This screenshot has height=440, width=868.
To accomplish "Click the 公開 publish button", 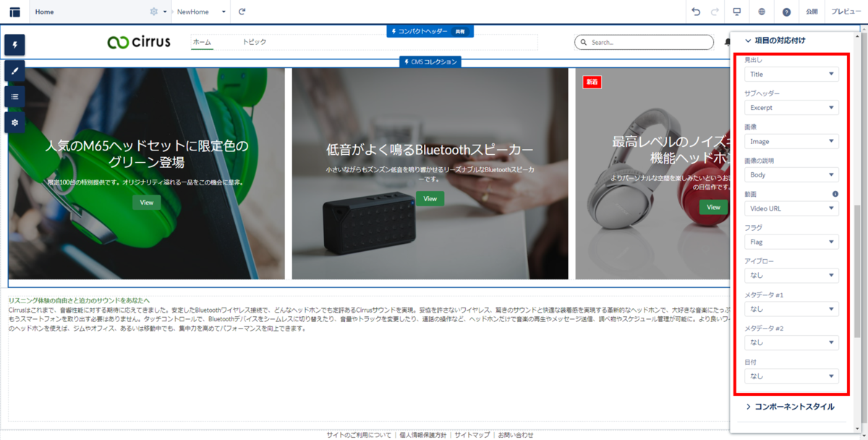I will [812, 12].
